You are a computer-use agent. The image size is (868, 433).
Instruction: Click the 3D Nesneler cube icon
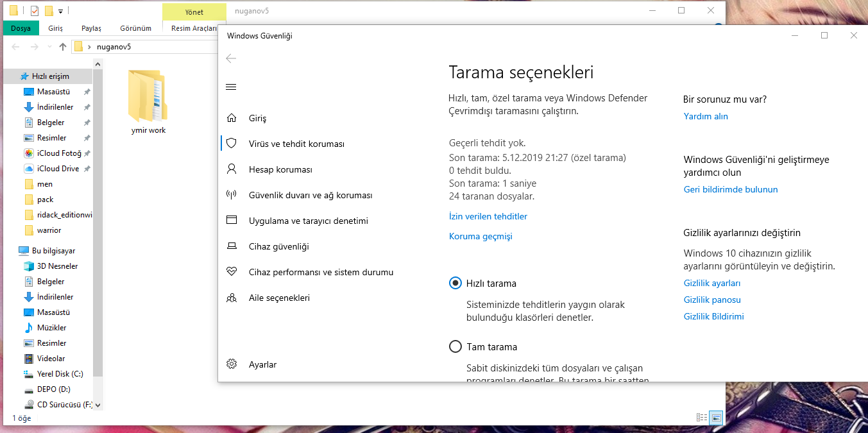click(x=29, y=266)
